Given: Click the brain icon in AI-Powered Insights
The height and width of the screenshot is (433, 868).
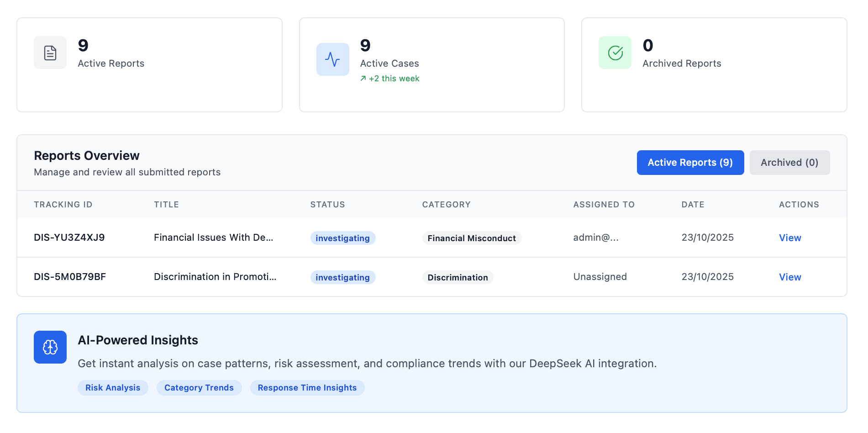Looking at the screenshot, I should point(50,347).
